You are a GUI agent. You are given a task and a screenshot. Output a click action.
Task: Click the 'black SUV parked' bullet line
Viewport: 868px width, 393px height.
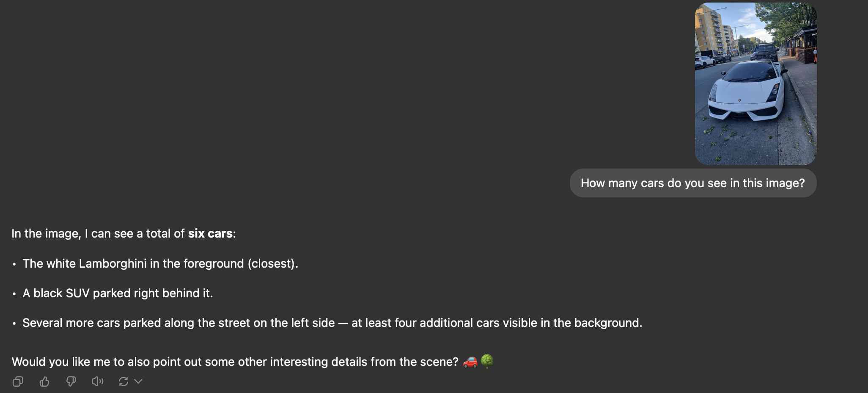click(x=118, y=293)
